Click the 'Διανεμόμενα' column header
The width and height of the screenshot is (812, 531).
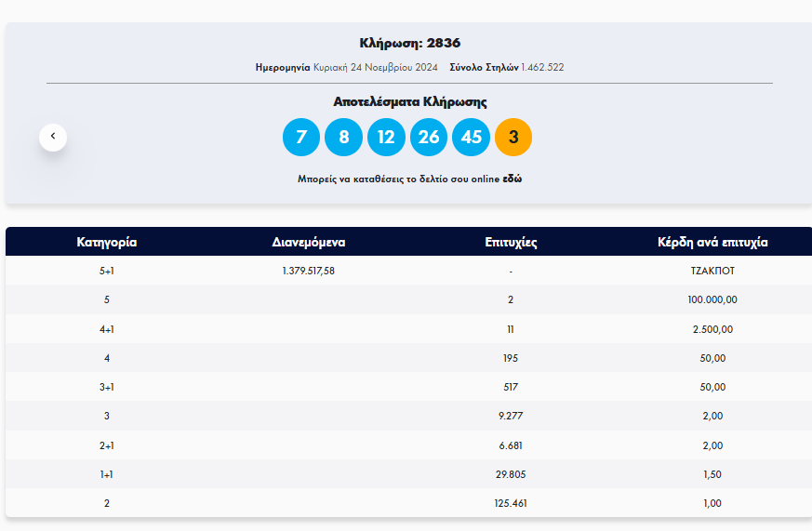(x=309, y=243)
